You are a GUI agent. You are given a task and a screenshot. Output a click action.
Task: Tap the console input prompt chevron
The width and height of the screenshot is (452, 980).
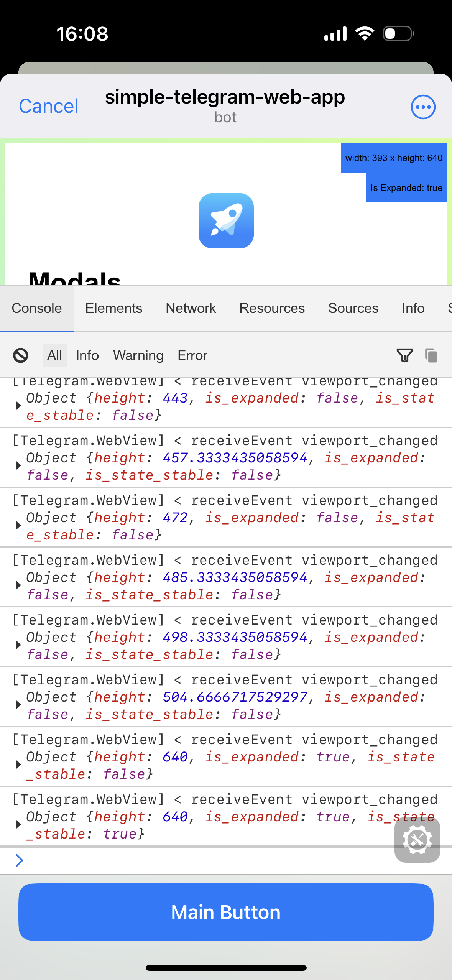[x=19, y=860]
